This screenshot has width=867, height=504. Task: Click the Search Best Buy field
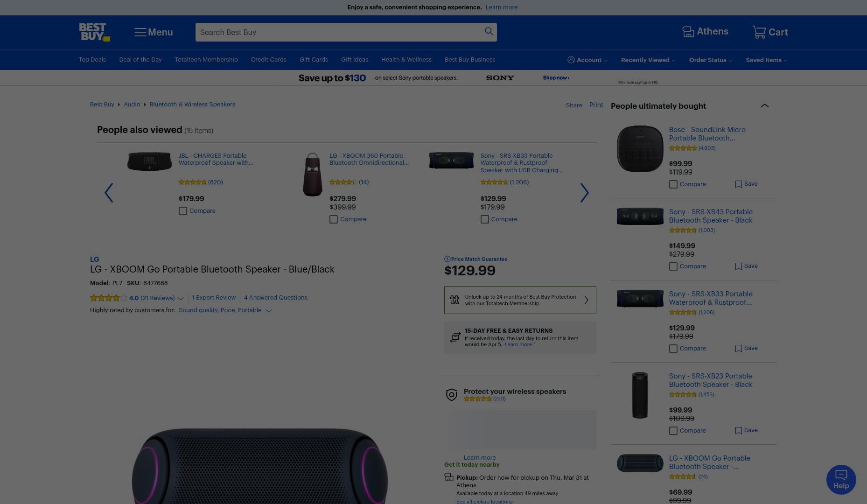point(339,32)
